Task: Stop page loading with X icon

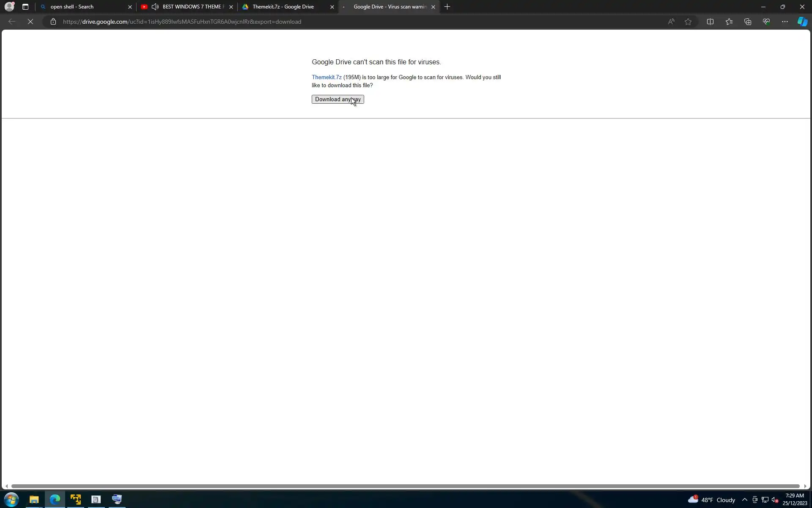Action: pos(30,22)
